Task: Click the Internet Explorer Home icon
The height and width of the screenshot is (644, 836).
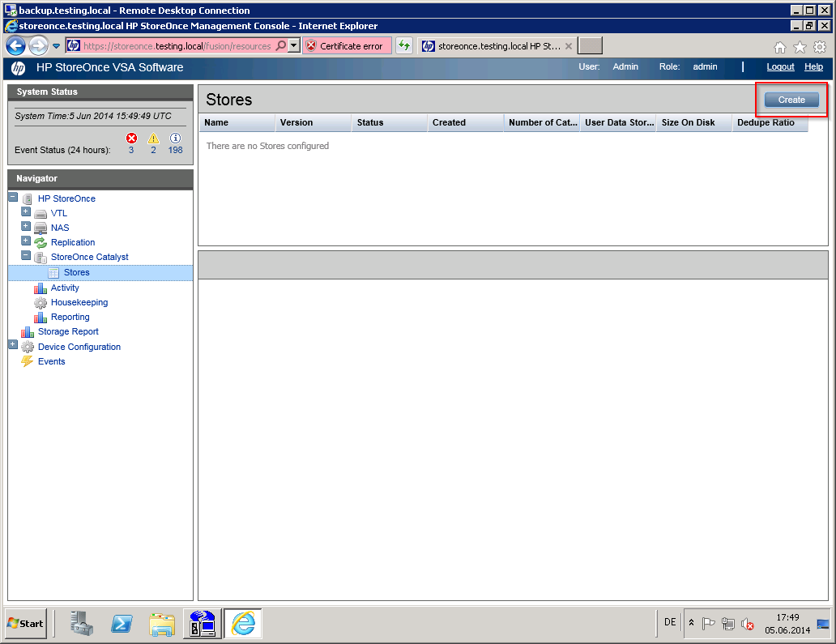Action: point(780,48)
